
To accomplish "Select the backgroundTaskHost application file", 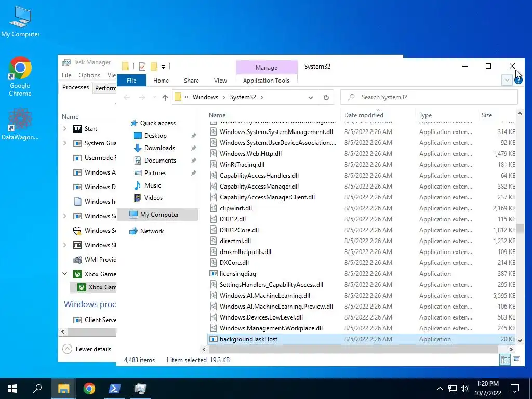I will tap(249, 339).
